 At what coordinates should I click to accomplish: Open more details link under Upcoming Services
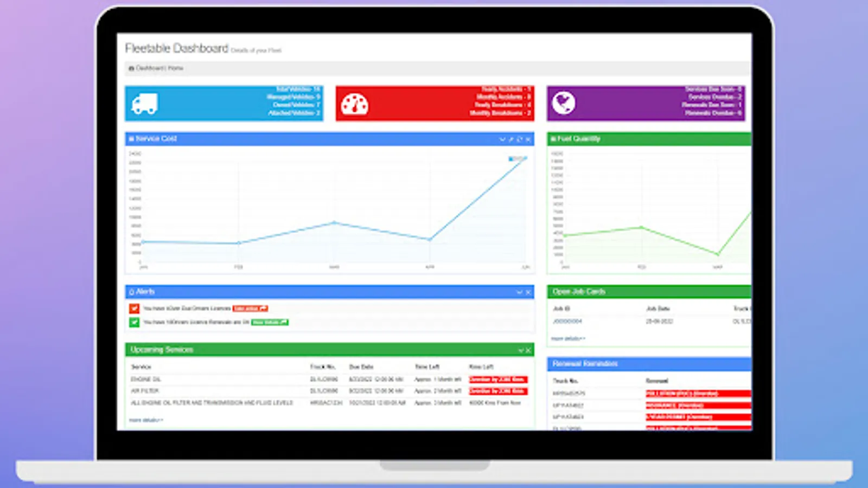(146, 420)
